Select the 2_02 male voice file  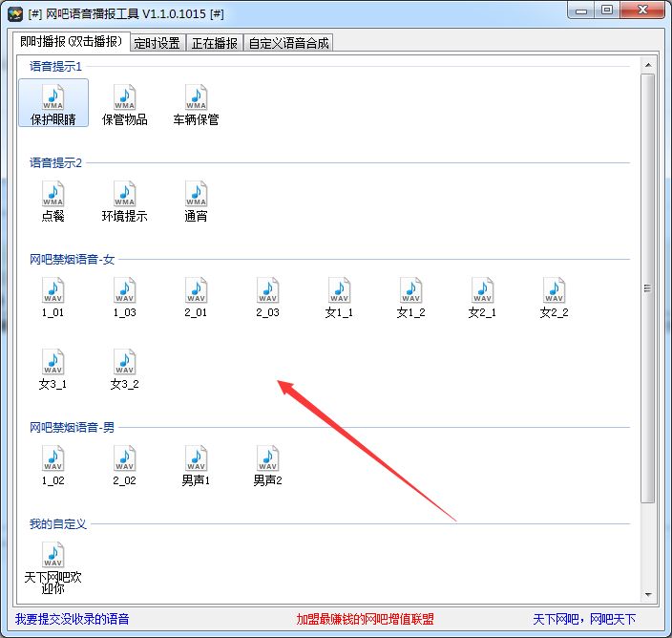pos(125,465)
